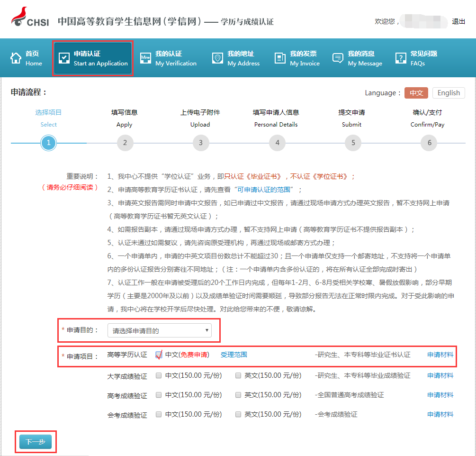Click the Home house icon
Viewport: 476px width, 456px height.
tap(16, 58)
